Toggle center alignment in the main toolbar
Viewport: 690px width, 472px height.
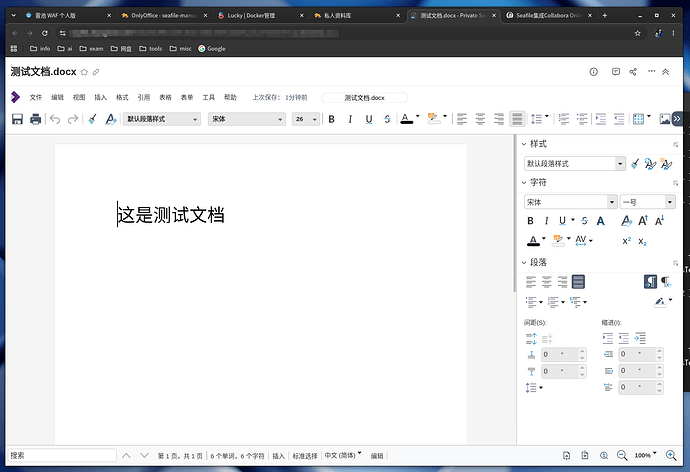coord(480,119)
